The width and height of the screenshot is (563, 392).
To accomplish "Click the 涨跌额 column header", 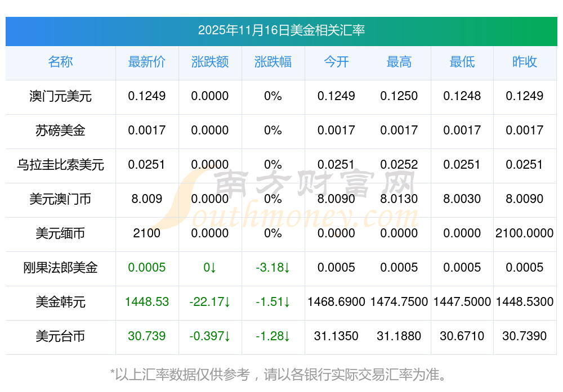I will click(209, 62).
